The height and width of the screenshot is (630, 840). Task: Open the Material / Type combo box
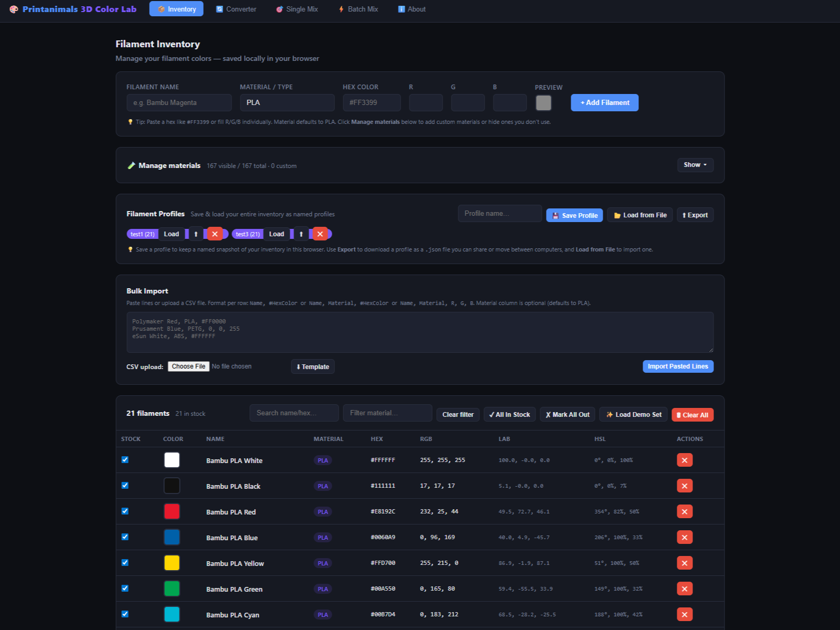click(287, 102)
